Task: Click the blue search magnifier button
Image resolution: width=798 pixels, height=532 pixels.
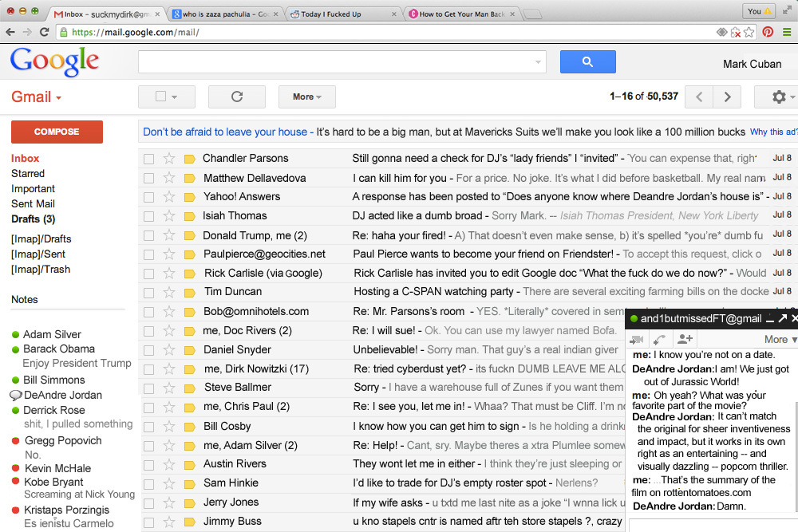Action: pos(588,61)
